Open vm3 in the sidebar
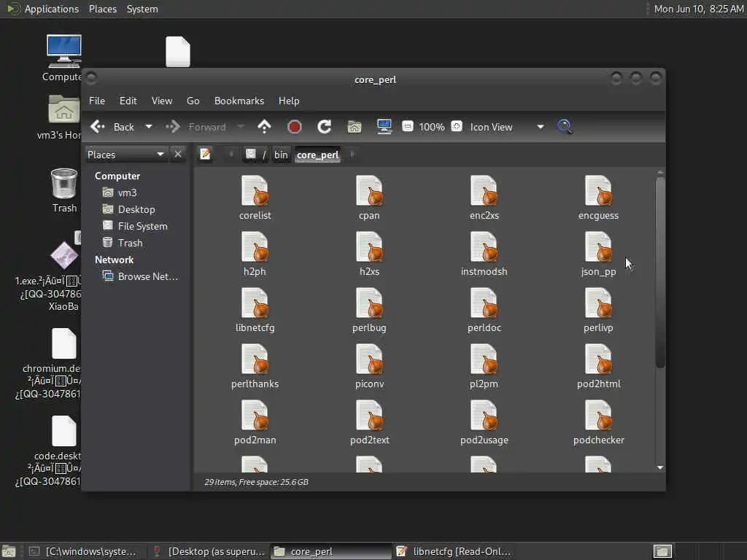This screenshot has height=560, width=747. 120,192
